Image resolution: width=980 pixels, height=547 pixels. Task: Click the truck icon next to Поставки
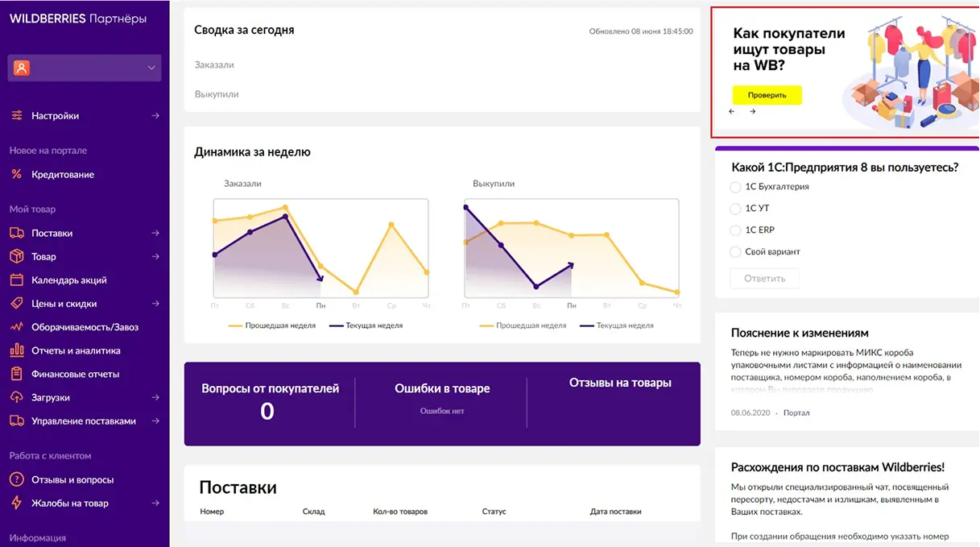[17, 234]
